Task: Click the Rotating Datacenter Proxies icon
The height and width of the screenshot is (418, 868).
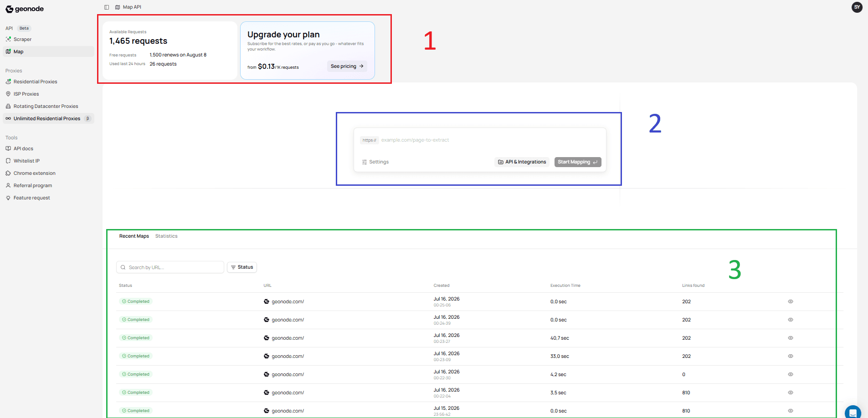Action: (x=8, y=106)
